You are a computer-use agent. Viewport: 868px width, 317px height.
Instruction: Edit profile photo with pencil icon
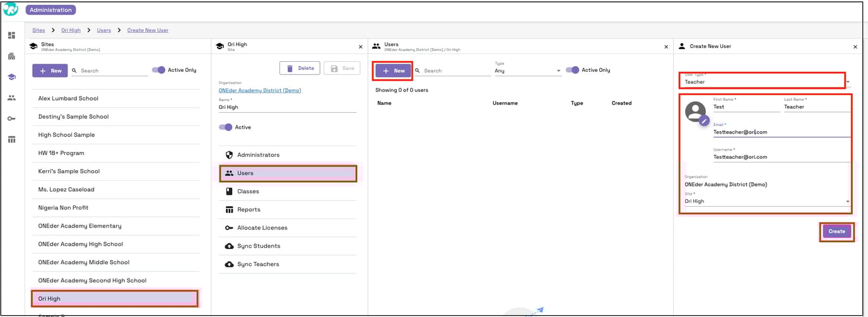coord(704,120)
